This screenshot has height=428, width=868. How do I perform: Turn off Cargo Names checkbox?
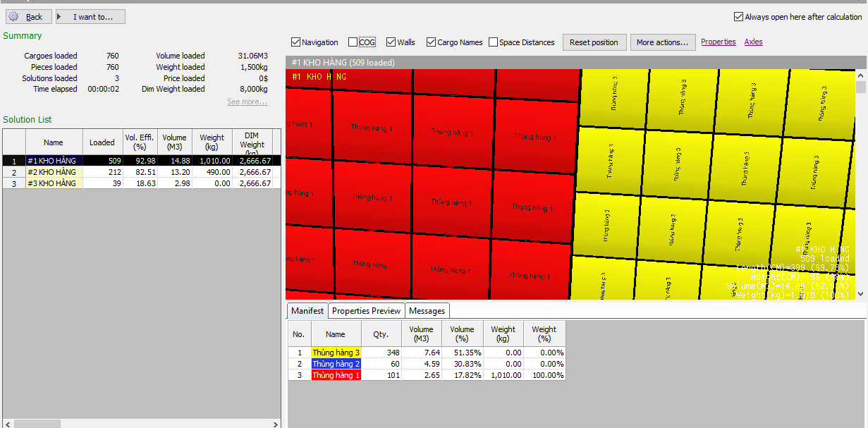pyautogui.click(x=431, y=42)
